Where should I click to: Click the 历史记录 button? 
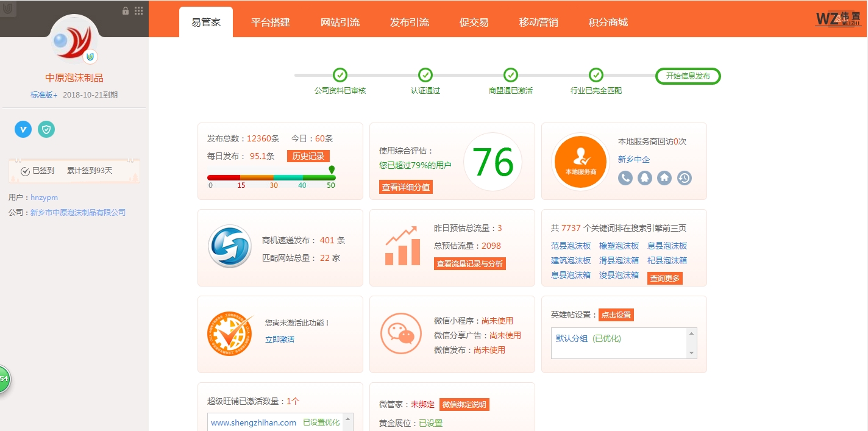click(308, 156)
